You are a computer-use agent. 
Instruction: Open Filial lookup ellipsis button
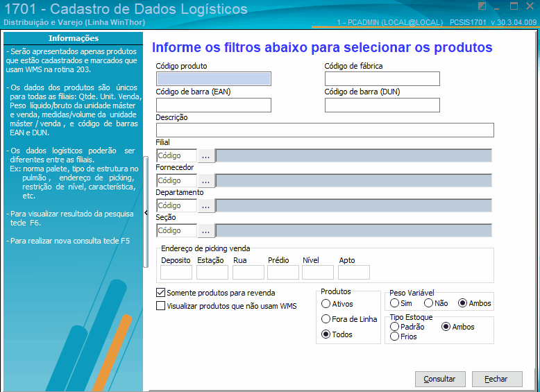(x=205, y=156)
